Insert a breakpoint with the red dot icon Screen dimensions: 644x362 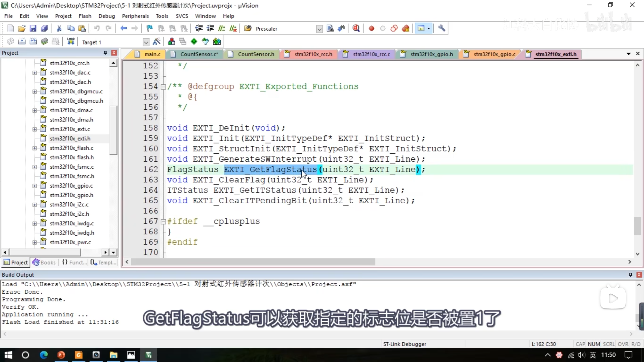[371, 28]
